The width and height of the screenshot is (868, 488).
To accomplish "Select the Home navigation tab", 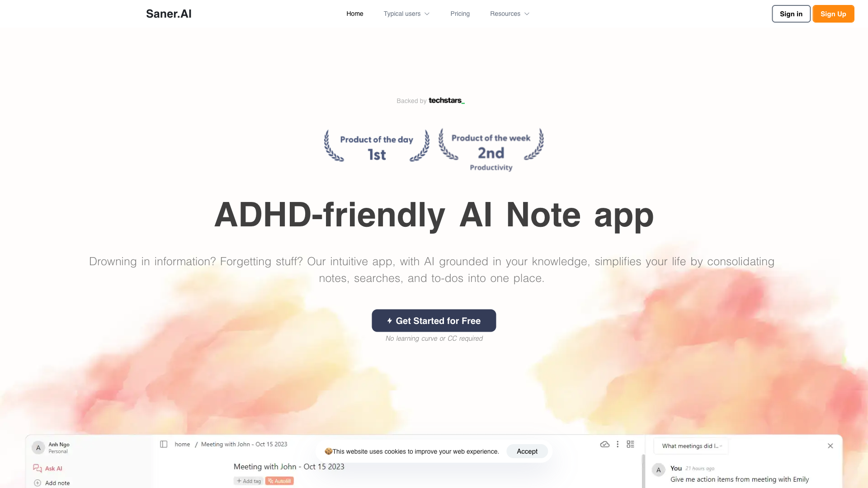I will 355,14.
